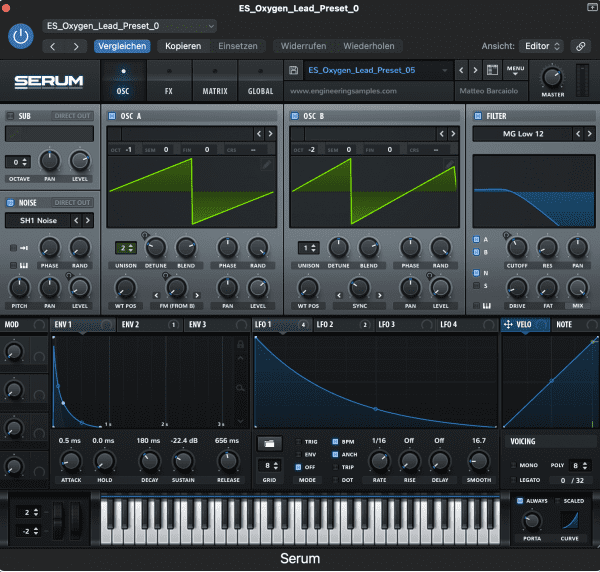Click the OSC A waveform edit pencil
The image size is (600, 572).
tap(266, 165)
